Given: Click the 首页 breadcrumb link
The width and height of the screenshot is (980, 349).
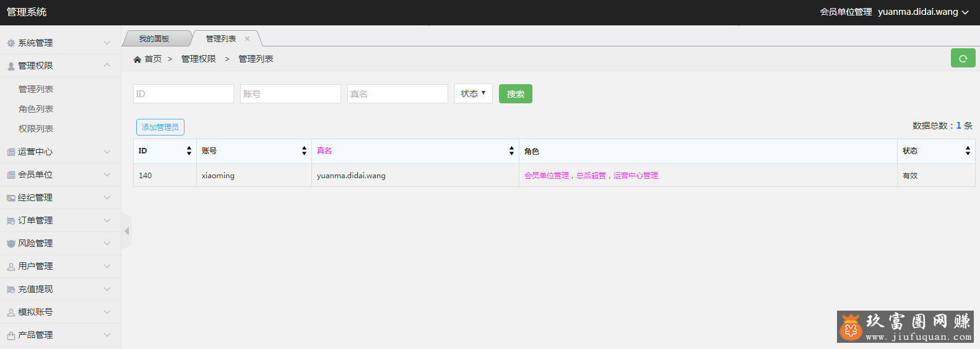Looking at the screenshot, I should [153, 59].
